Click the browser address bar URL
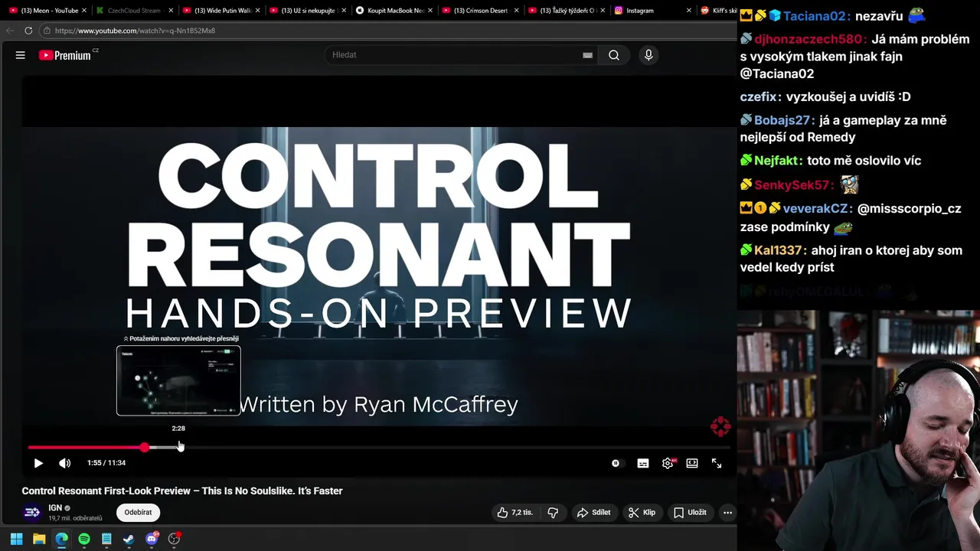 click(x=135, y=31)
